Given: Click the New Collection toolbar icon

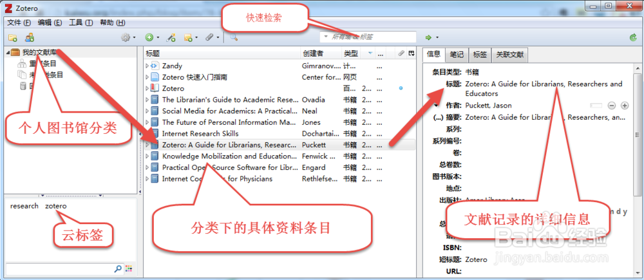Looking at the screenshot, I should coord(13,38).
